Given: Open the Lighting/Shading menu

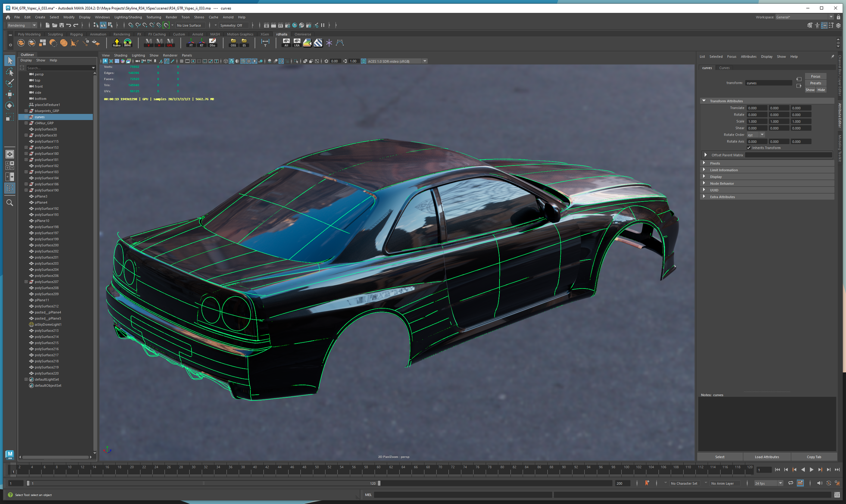Looking at the screenshot, I should 128,17.
